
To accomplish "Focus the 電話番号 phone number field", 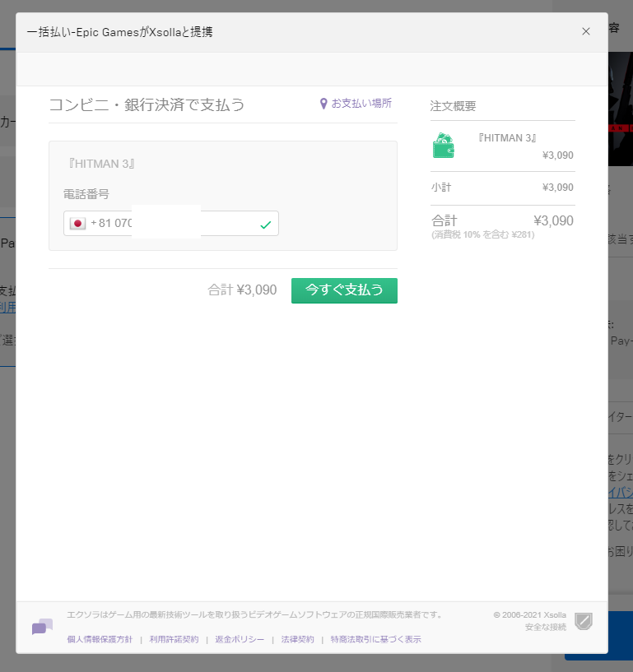I will pos(171,223).
